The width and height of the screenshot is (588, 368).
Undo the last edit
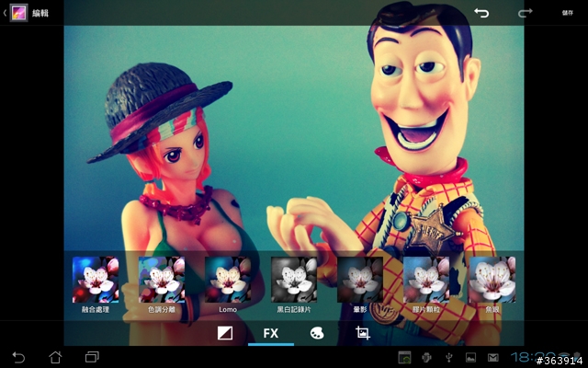click(x=481, y=13)
